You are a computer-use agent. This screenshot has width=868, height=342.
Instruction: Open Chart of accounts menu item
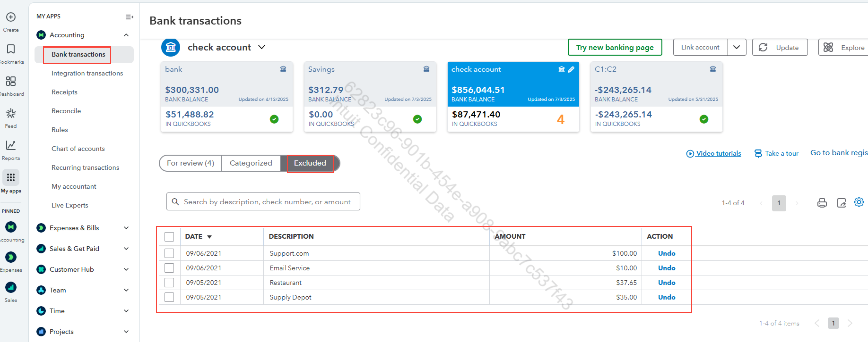[x=78, y=149]
